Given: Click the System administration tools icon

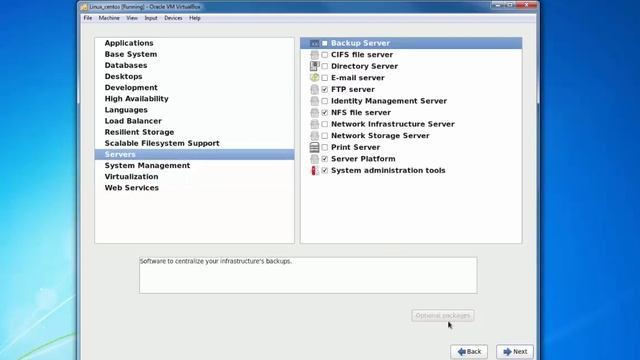Looking at the screenshot, I should (314, 171).
